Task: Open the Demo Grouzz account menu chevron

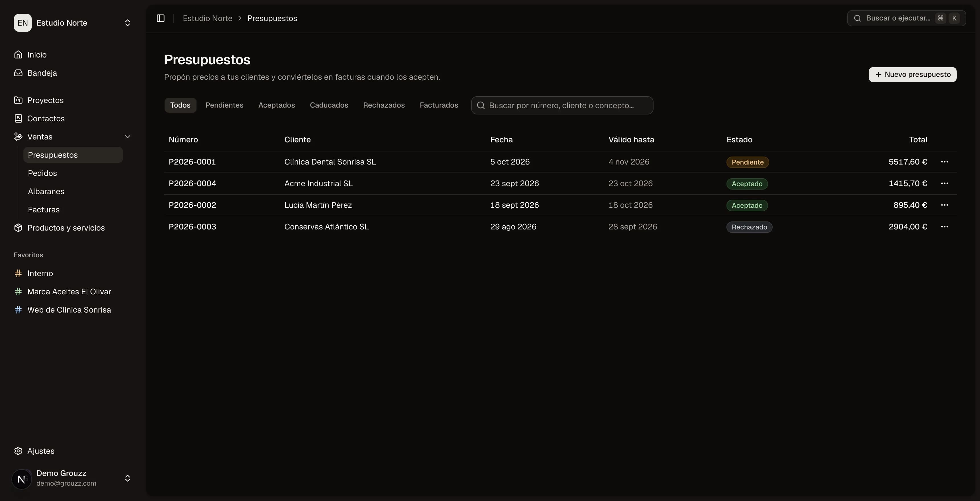Action: pyautogui.click(x=127, y=478)
